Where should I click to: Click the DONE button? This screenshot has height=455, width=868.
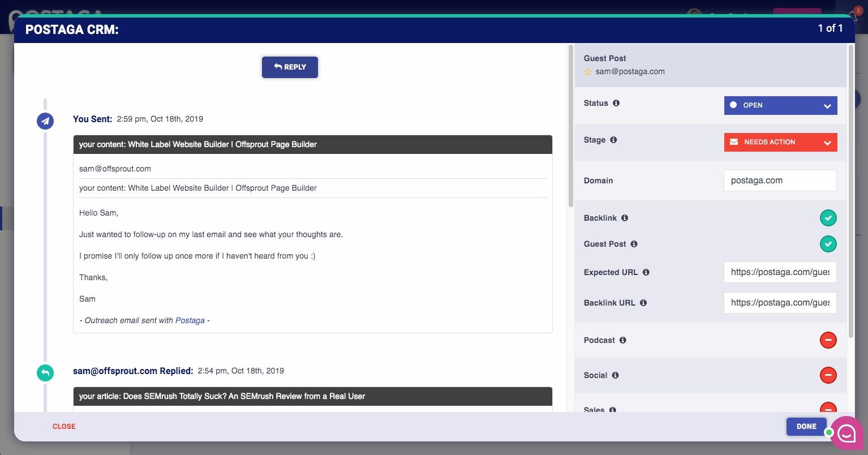tap(806, 426)
